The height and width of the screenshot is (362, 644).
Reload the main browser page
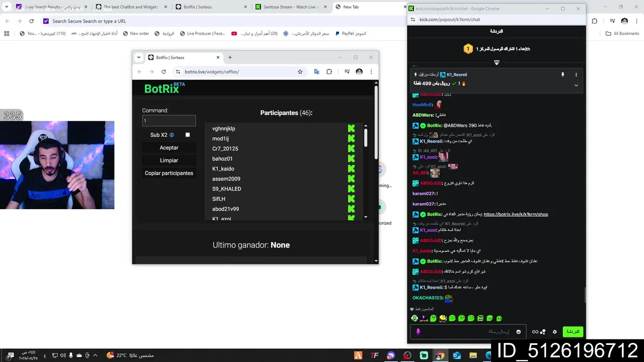click(31, 21)
